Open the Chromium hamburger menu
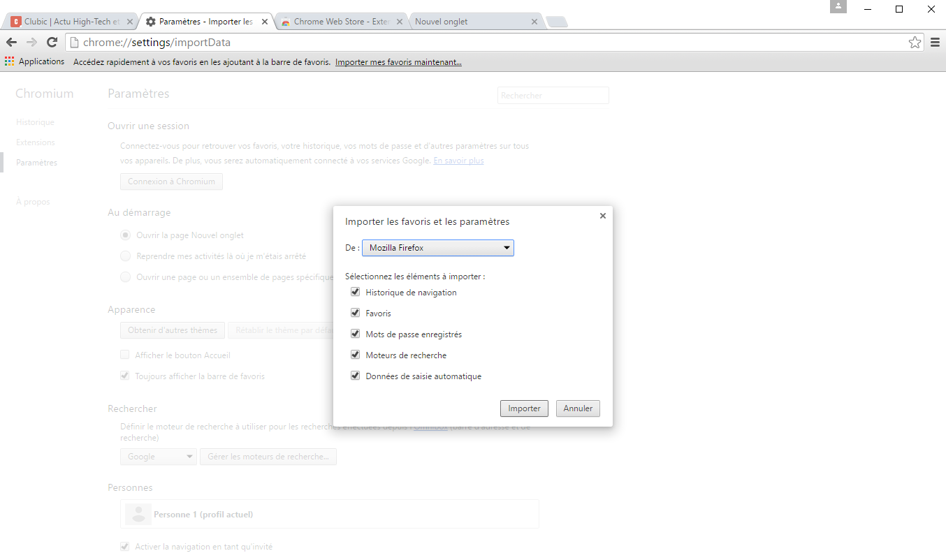 (935, 43)
